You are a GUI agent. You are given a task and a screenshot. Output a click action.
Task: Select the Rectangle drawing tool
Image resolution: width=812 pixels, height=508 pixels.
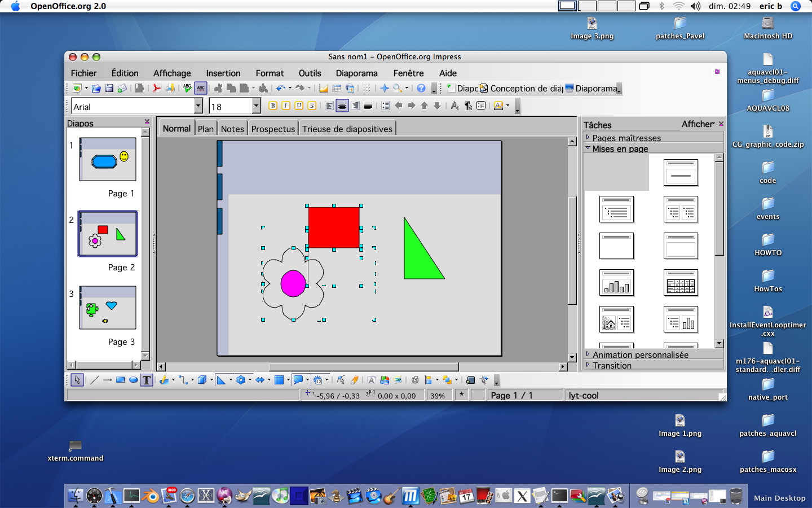(120, 380)
